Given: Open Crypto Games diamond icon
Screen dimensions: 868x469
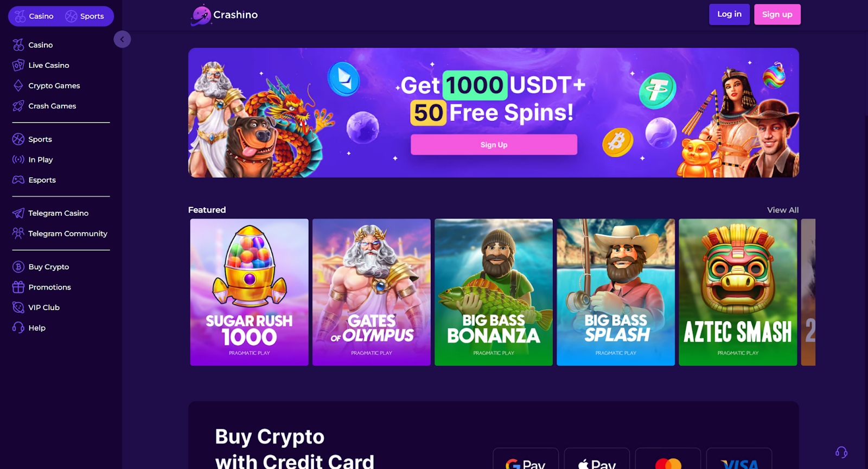Looking at the screenshot, I should click(18, 86).
